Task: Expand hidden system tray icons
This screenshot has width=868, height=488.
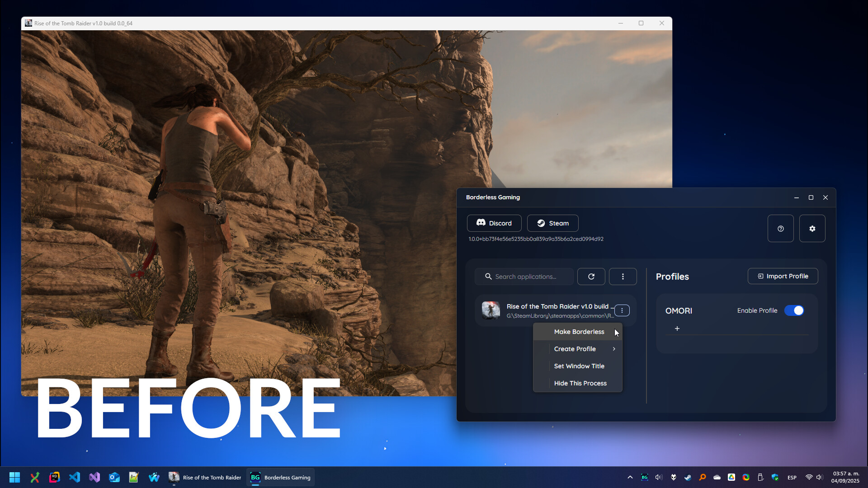Action: tap(629, 477)
